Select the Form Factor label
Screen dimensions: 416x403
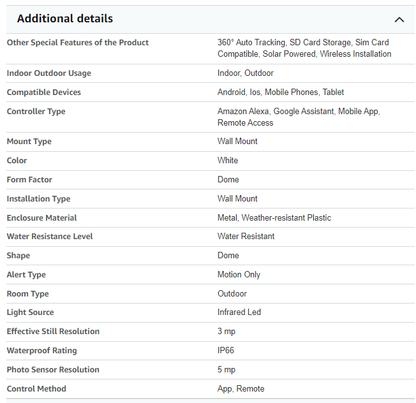pos(29,179)
